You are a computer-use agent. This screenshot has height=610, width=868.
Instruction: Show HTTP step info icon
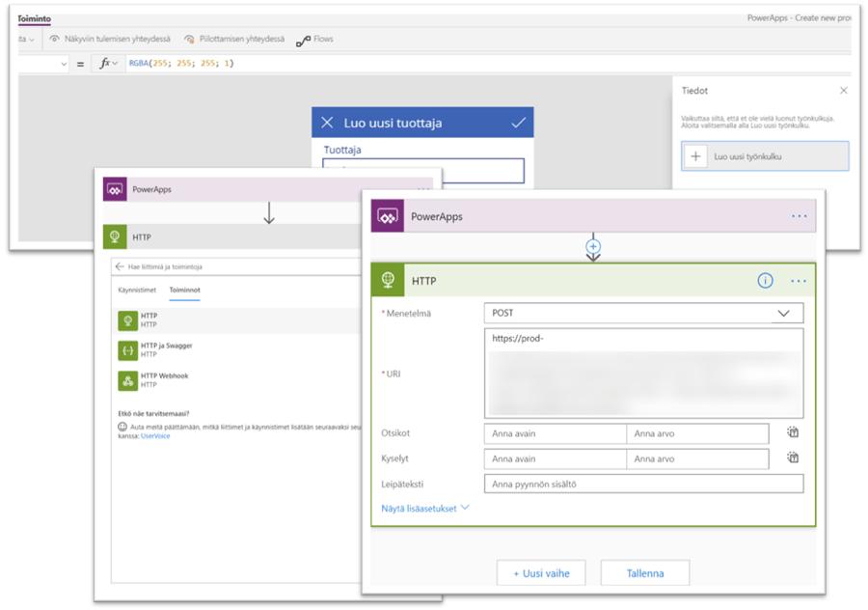(x=765, y=281)
